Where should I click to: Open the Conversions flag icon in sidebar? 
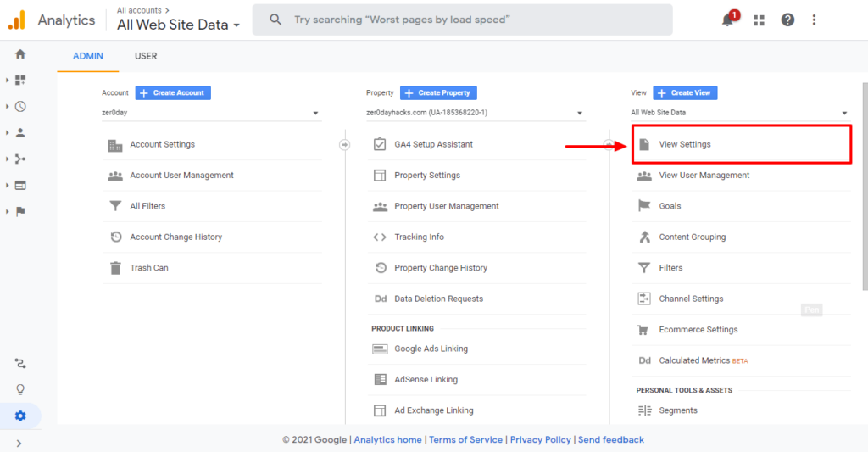click(x=20, y=211)
